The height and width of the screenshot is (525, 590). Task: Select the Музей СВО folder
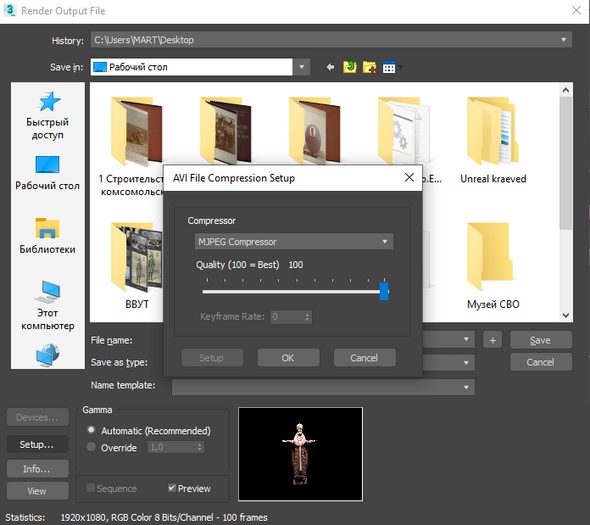click(x=493, y=266)
